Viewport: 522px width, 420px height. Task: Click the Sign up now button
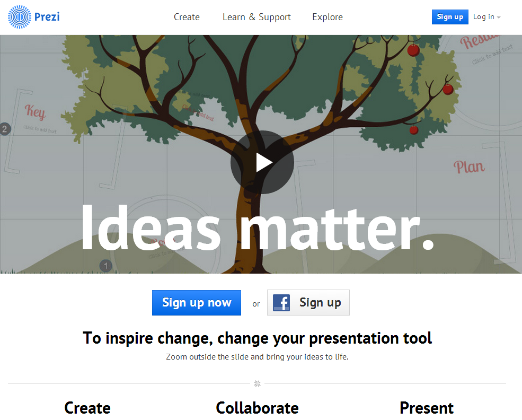197,303
